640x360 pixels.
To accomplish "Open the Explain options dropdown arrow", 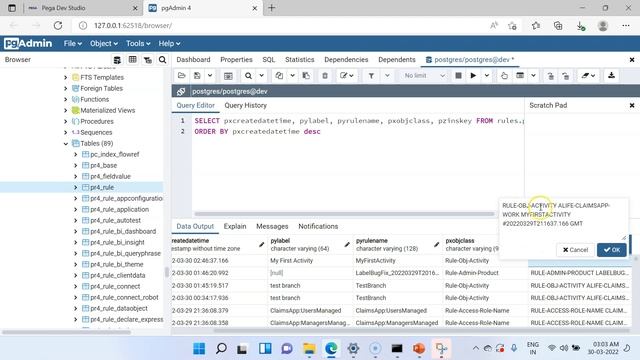I will pos(533,76).
